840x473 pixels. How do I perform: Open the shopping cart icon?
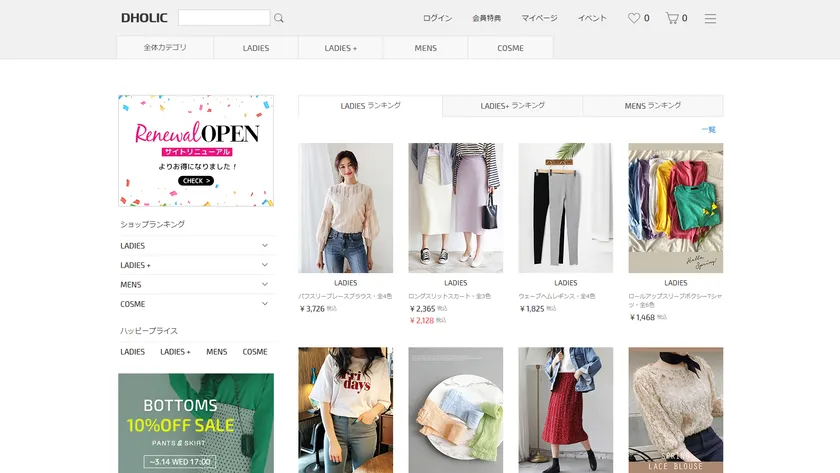coord(672,18)
